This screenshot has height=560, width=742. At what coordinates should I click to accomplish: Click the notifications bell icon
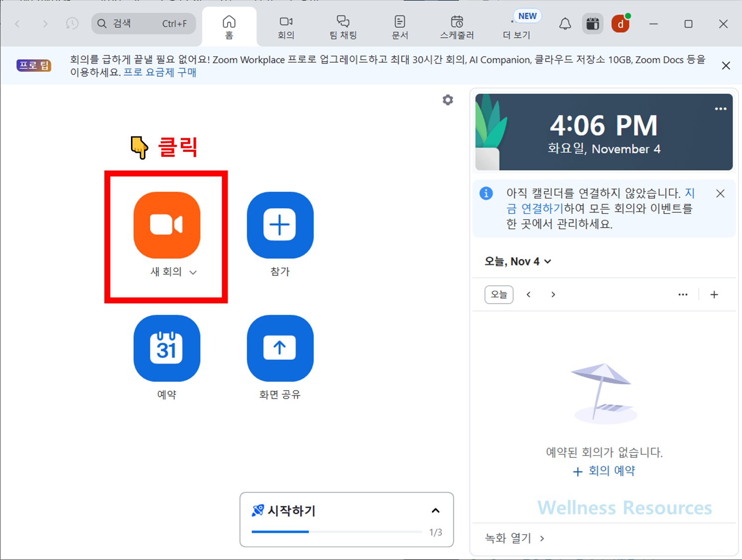pyautogui.click(x=565, y=23)
